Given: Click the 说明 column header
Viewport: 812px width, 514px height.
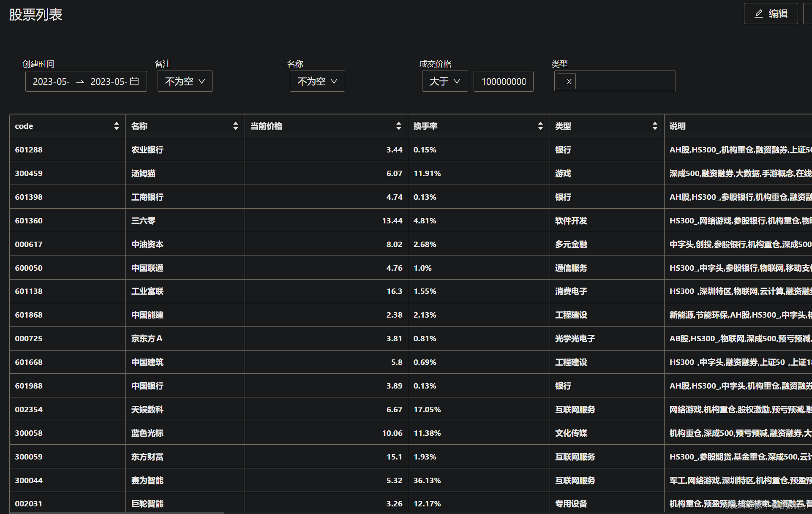Looking at the screenshot, I should (x=677, y=126).
